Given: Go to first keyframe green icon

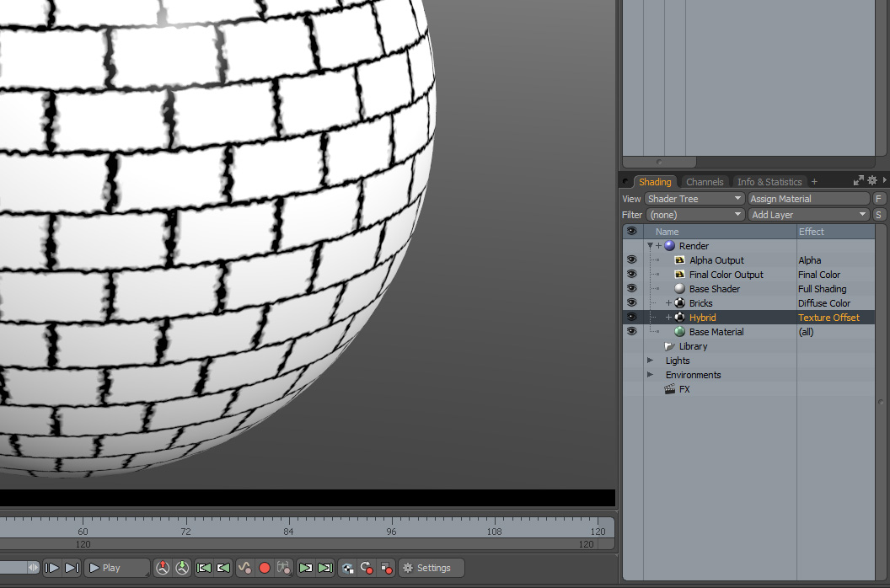Looking at the screenshot, I should [x=204, y=568].
